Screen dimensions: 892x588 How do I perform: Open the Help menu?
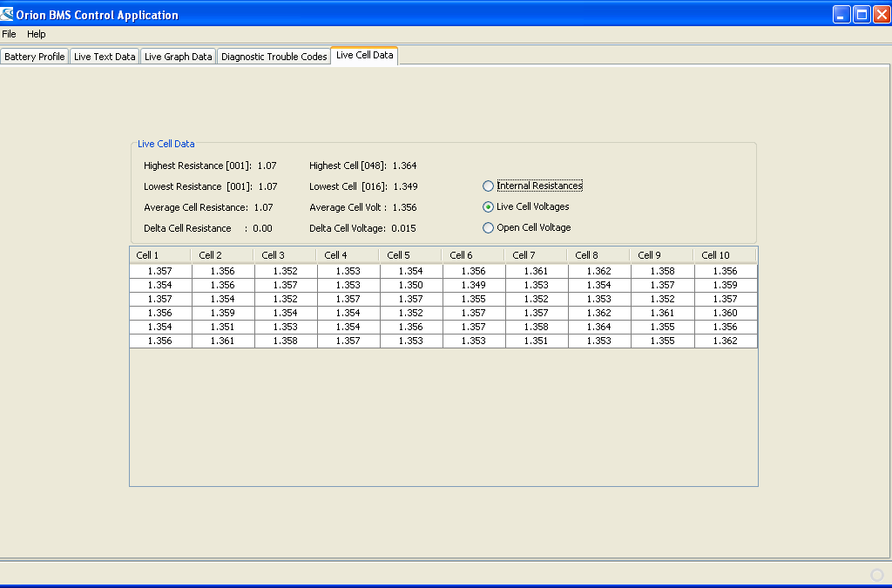37,34
